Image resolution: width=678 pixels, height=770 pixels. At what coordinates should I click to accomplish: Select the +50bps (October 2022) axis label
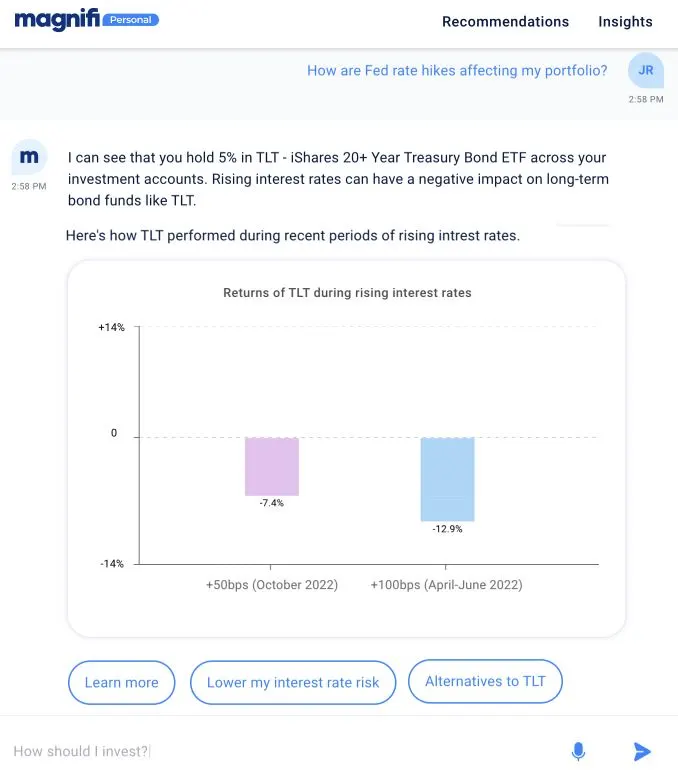click(272, 585)
